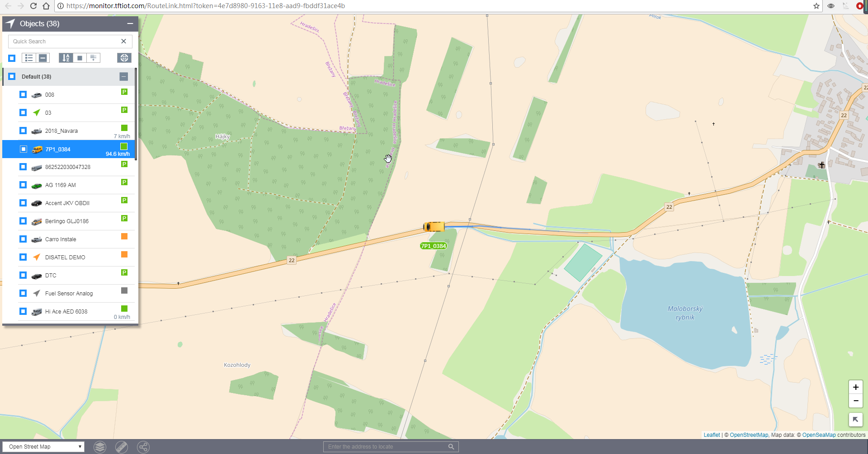The height and width of the screenshot is (454, 868).
Task: Toggle the Default (38) group checkbox
Action: coord(12,76)
